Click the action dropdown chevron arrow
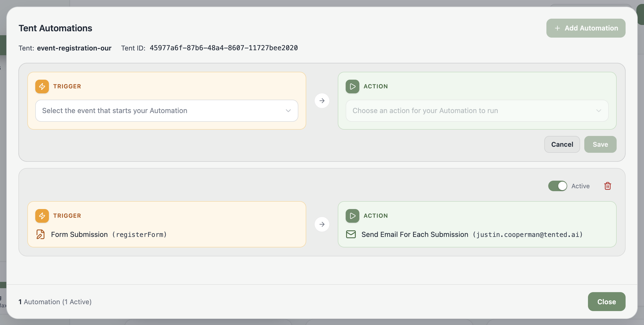Screen dimensions: 644x325 click(599, 111)
